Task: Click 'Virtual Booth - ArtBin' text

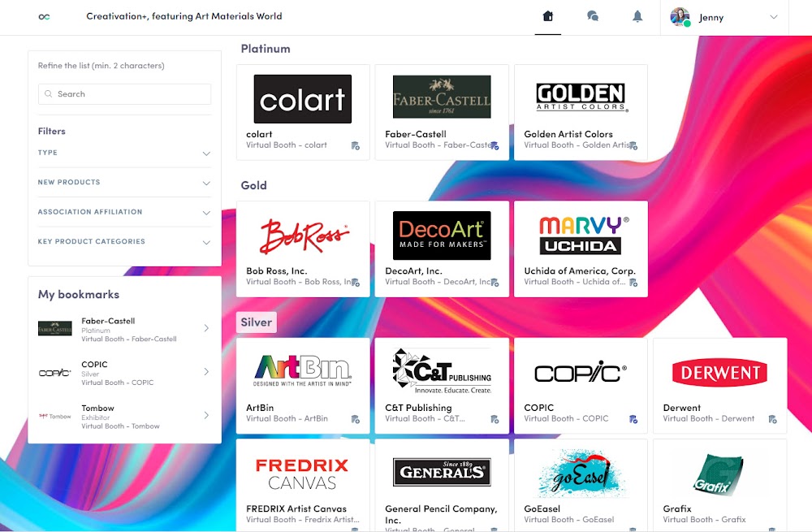Action: point(287,418)
